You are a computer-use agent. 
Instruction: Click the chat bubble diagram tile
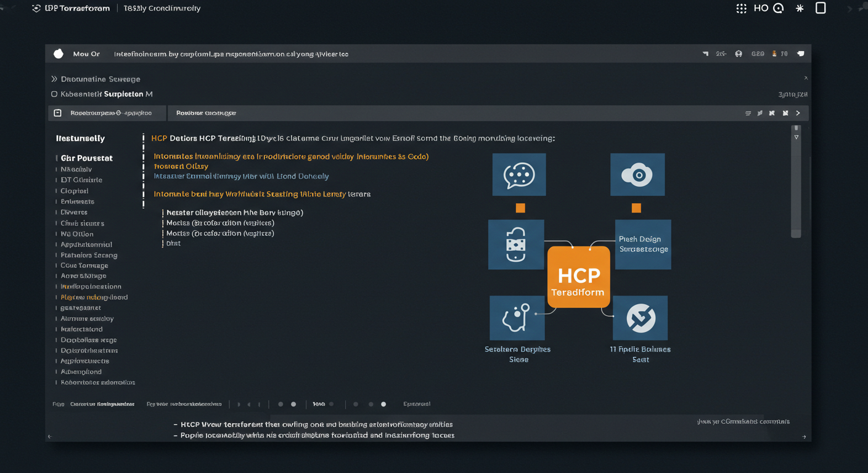click(x=518, y=175)
